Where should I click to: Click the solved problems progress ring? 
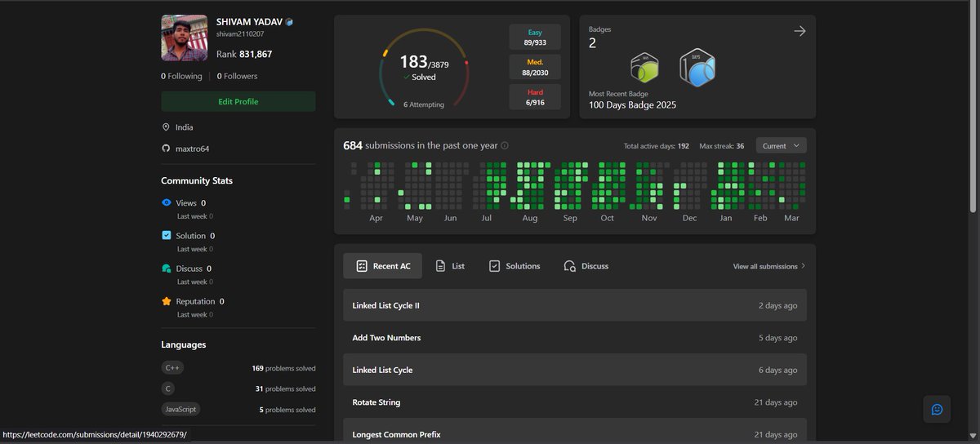(x=424, y=69)
